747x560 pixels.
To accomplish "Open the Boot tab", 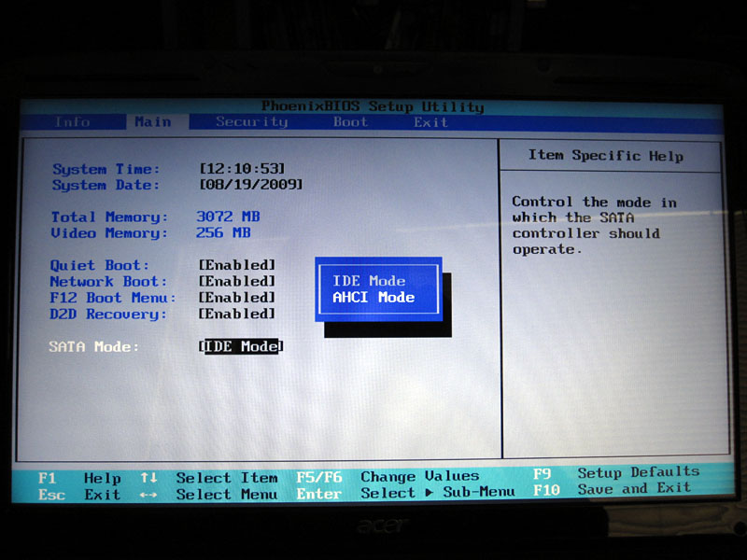I will click(350, 122).
